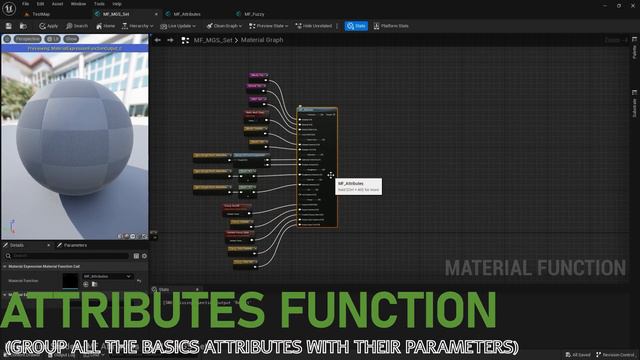Toggle the Stats button off

click(356, 26)
